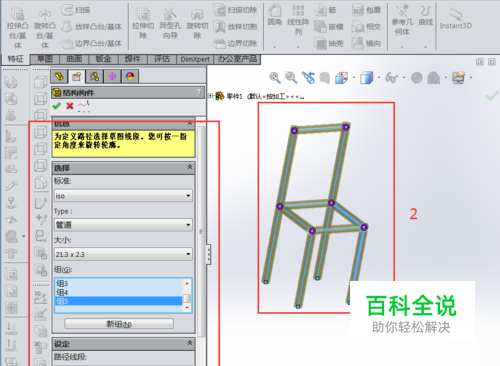Switch to the 办公室产品 (Office Products) tab

click(237, 59)
